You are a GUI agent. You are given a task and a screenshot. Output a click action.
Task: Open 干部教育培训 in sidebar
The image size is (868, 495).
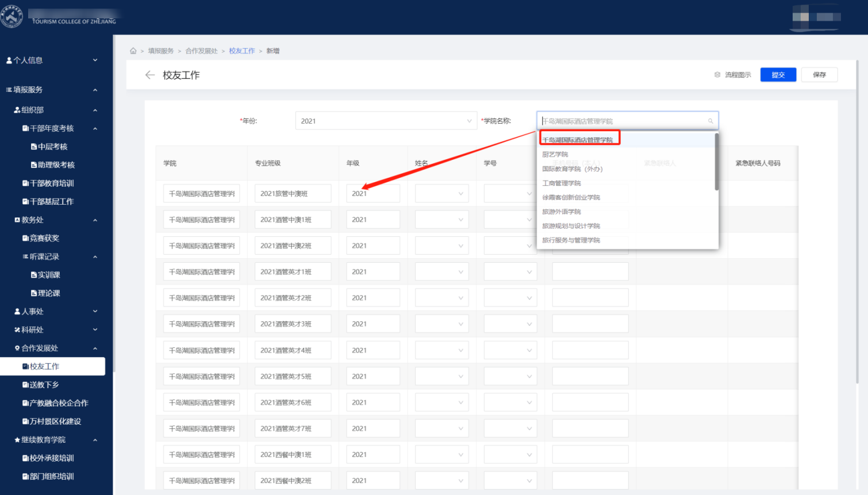52,183
